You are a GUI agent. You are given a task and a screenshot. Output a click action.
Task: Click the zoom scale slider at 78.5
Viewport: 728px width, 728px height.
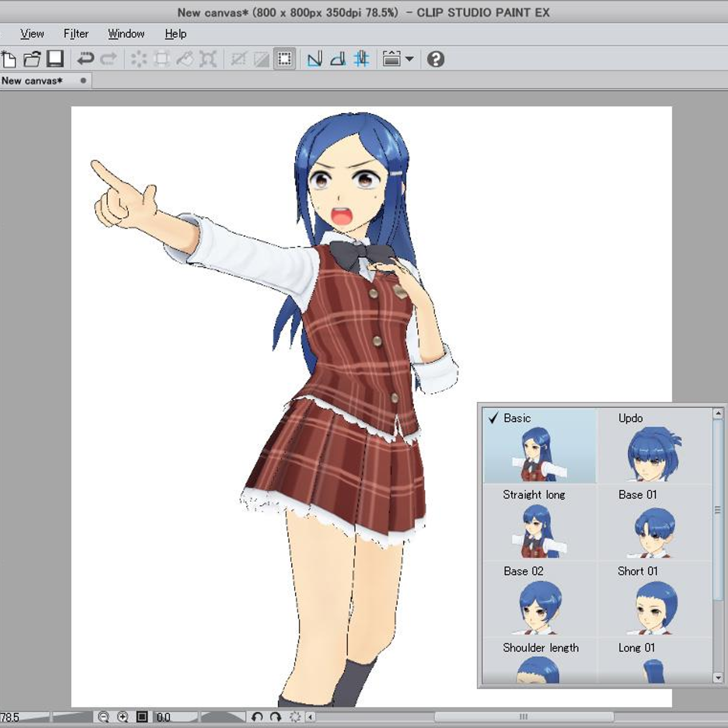25,718
